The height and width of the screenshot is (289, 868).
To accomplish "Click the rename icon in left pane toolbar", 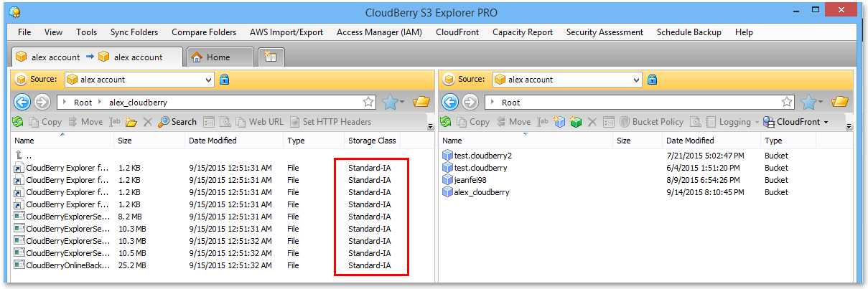I will 115,122.
